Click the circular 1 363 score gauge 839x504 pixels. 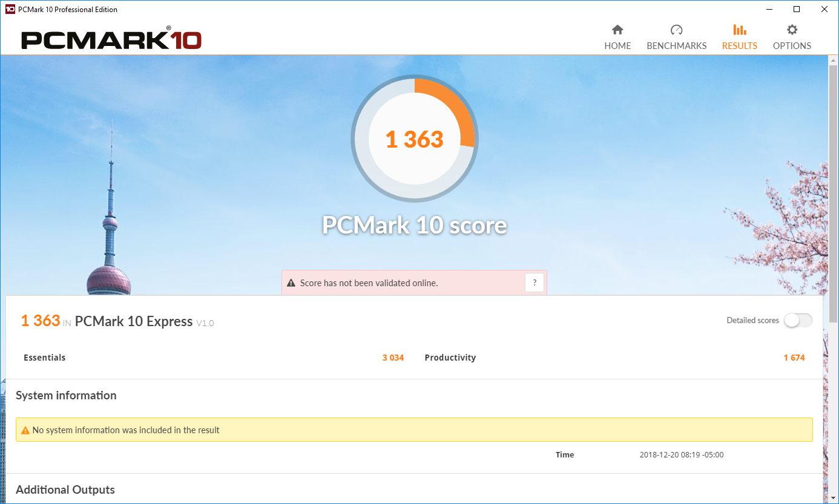[x=415, y=138]
